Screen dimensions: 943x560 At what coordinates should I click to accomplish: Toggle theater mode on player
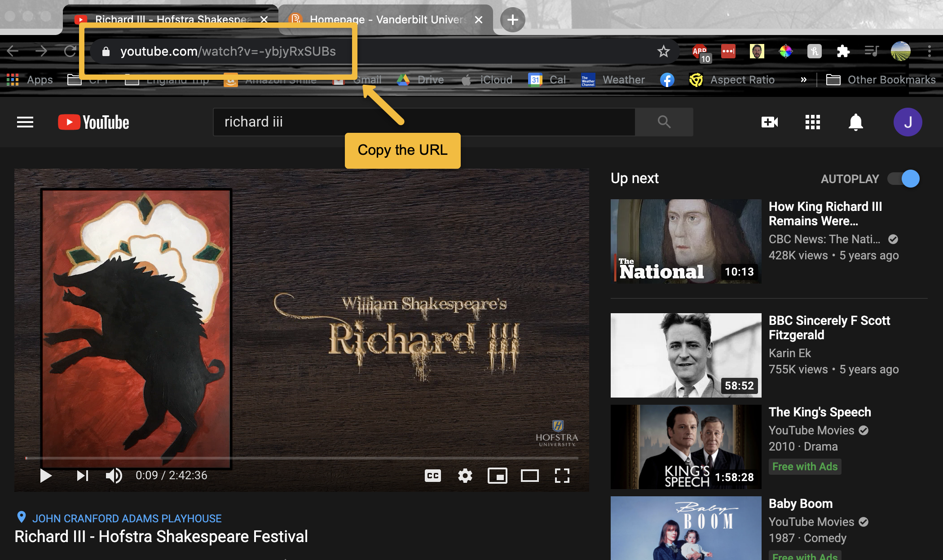530,475
